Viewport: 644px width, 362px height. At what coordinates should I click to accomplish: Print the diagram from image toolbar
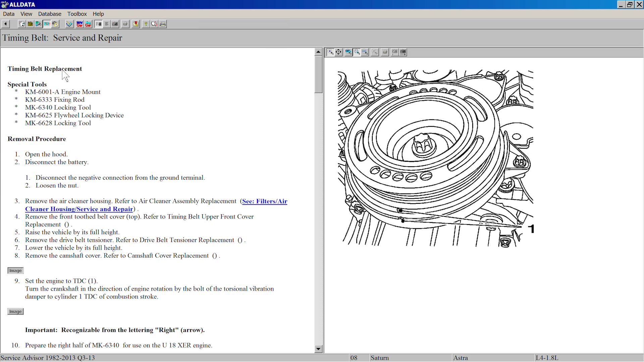click(x=385, y=52)
